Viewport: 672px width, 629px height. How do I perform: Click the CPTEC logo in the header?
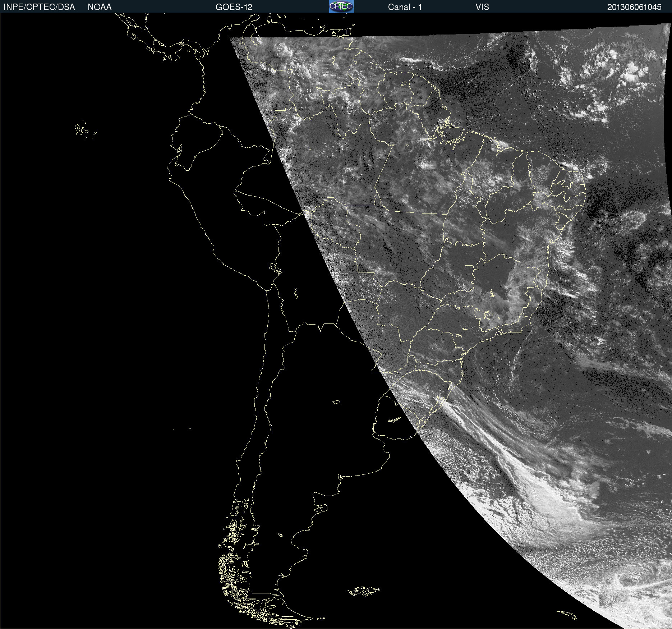click(341, 6)
